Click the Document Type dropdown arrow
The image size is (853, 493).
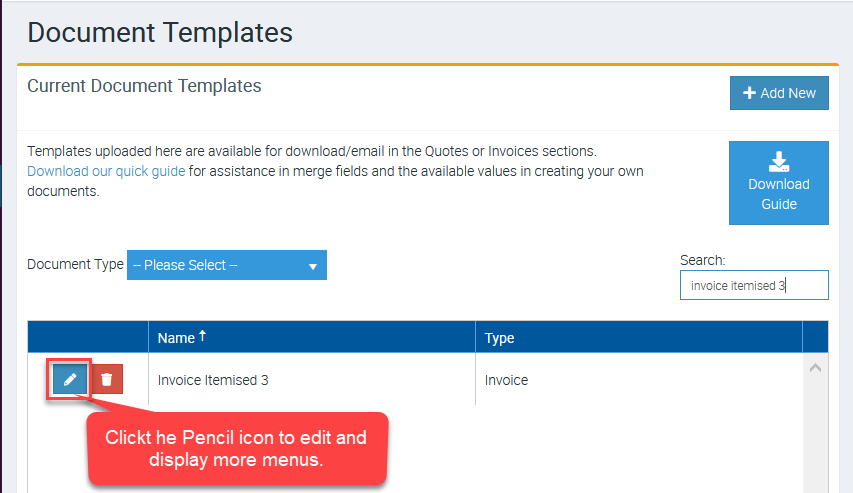tap(312, 266)
